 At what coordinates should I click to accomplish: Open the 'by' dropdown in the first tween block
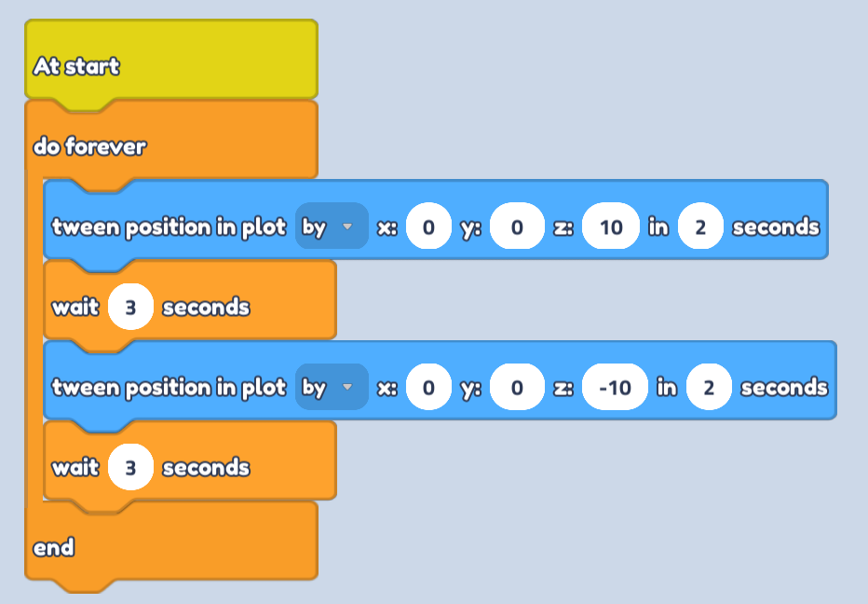[331, 226]
